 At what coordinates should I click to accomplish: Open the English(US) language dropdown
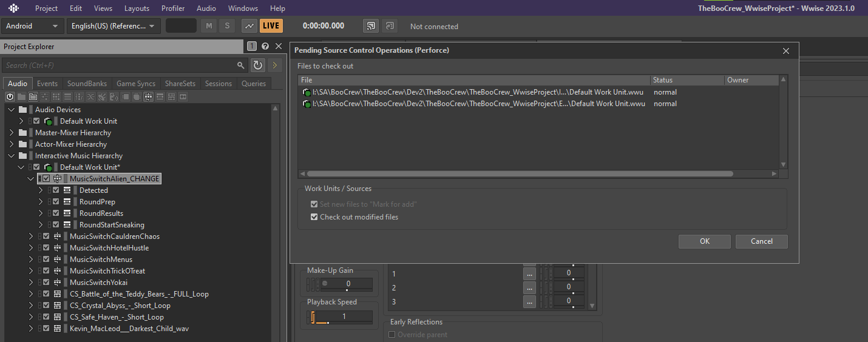point(114,26)
